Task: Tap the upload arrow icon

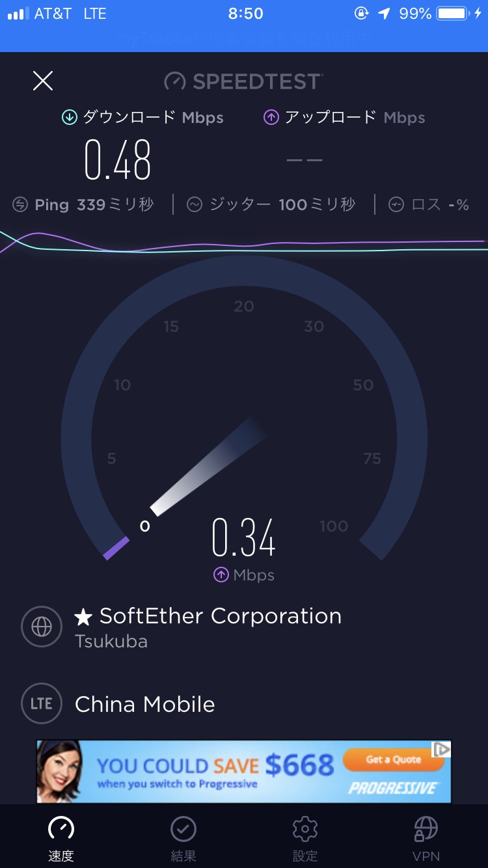Action: [271, 118]
